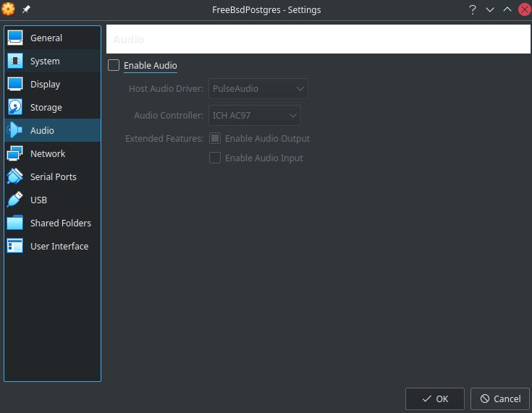Open the Host Audio Driver PulseAudio dropdown
Viewport: 532px width, 413px height.
point(258,89)
